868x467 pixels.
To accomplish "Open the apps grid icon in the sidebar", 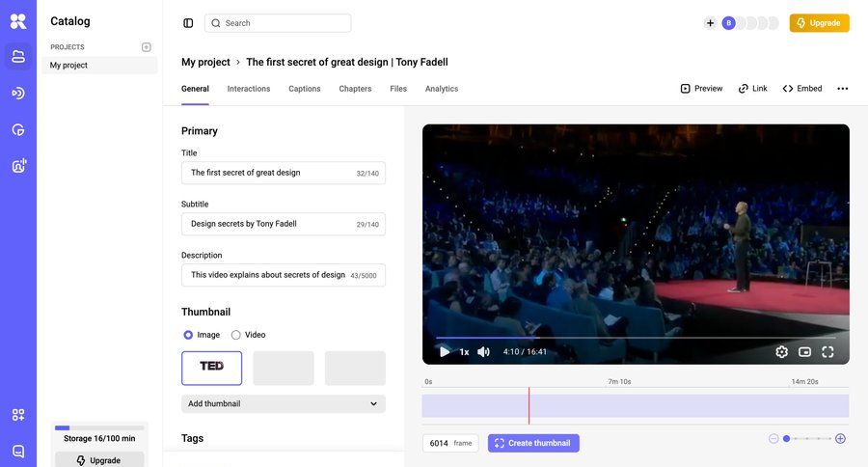I will coord(18,415).
